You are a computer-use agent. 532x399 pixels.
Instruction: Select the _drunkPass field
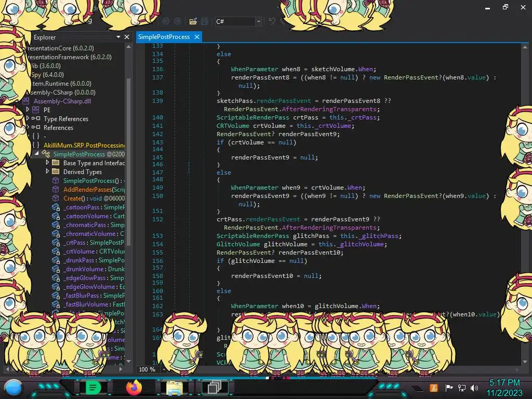coord(94,260)
